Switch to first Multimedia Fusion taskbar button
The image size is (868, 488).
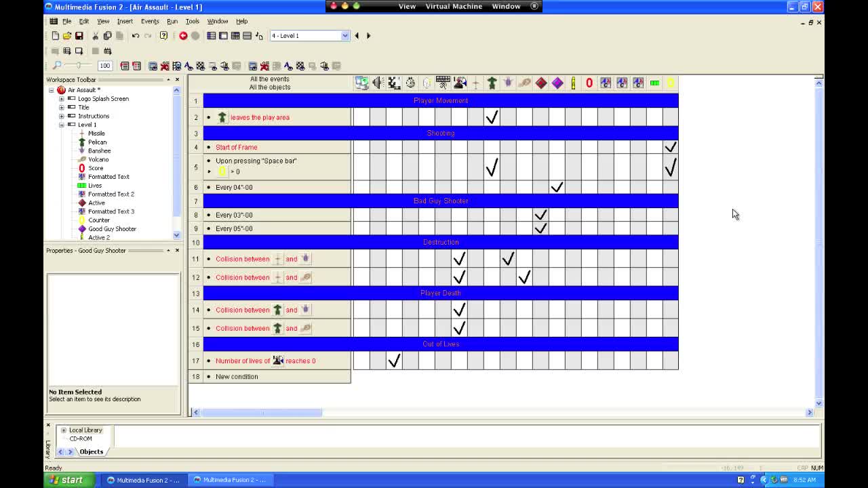click(x=144, y=480)
